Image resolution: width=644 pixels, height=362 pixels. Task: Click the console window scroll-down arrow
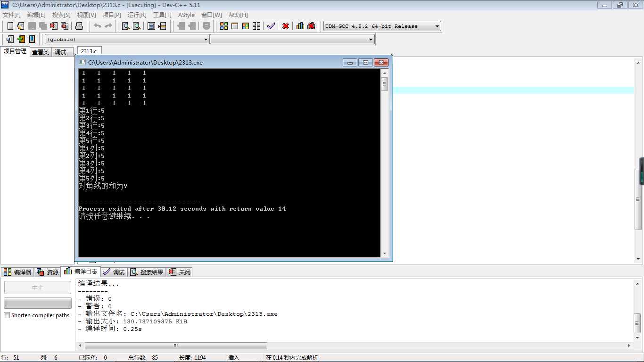[x=385, y=254]
